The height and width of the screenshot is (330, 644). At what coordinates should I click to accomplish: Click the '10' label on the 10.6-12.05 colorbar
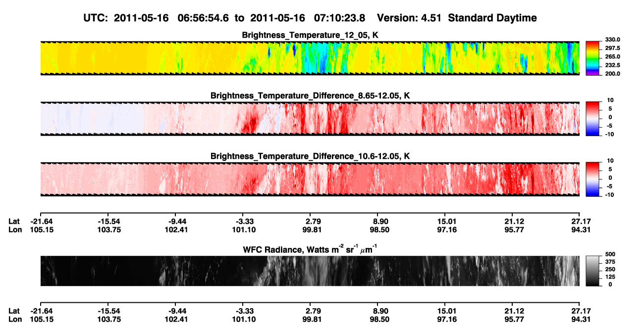point(610,161)
